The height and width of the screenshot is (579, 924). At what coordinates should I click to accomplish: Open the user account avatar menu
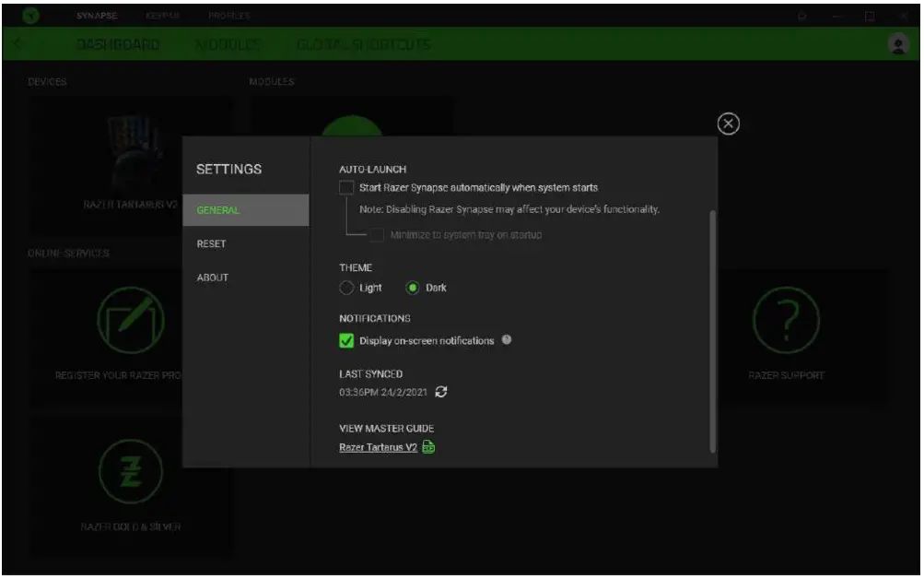898,42
